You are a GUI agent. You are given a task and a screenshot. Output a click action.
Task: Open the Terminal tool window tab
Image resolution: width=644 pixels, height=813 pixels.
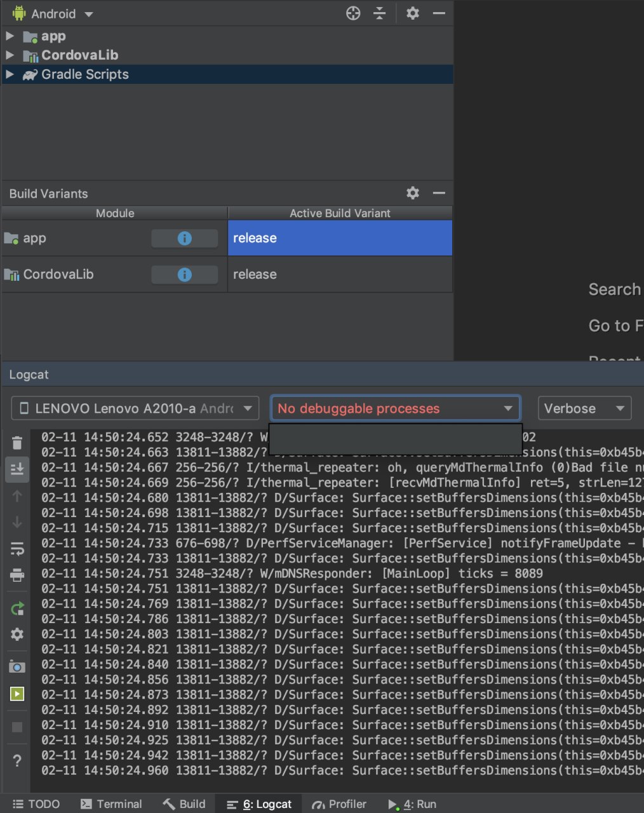coord(111,803)
